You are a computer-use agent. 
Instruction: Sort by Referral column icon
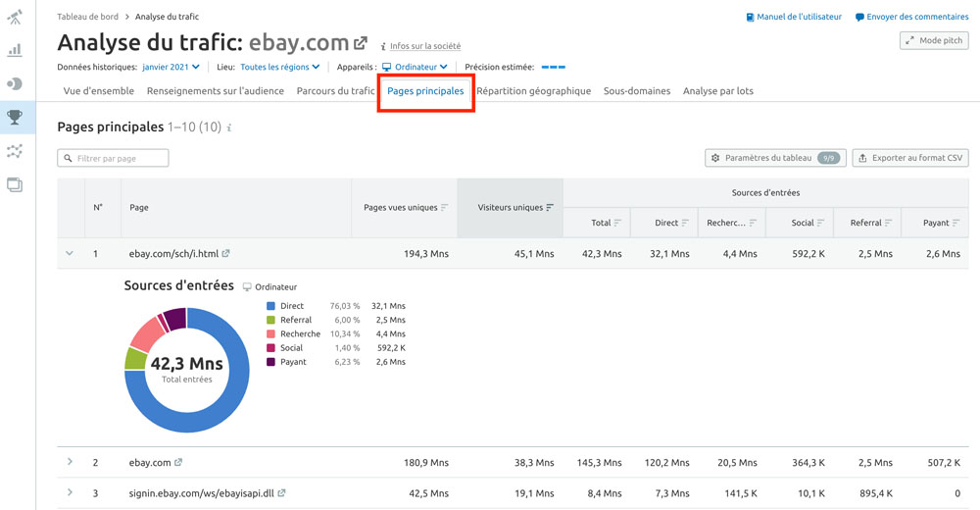coord(888,223)
